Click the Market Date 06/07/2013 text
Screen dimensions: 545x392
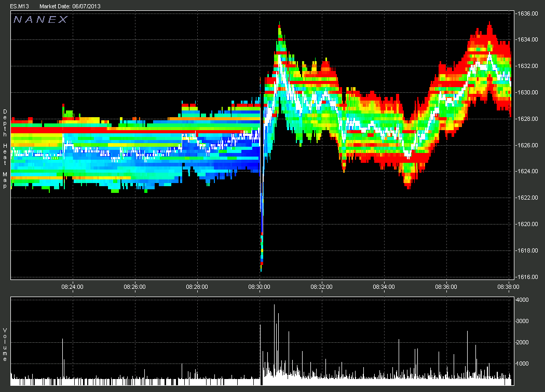(70, 6)
